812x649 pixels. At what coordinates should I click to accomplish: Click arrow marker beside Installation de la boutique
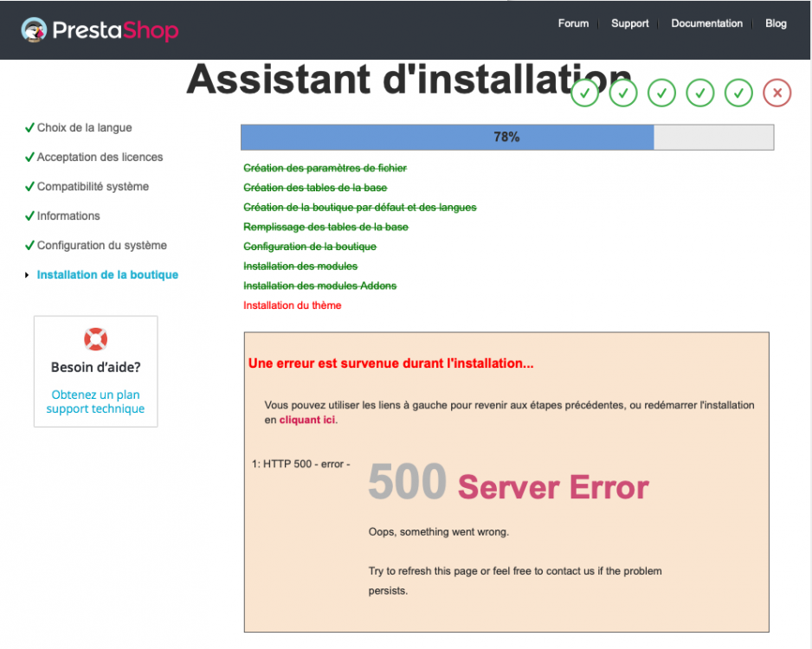pos(27,275)
